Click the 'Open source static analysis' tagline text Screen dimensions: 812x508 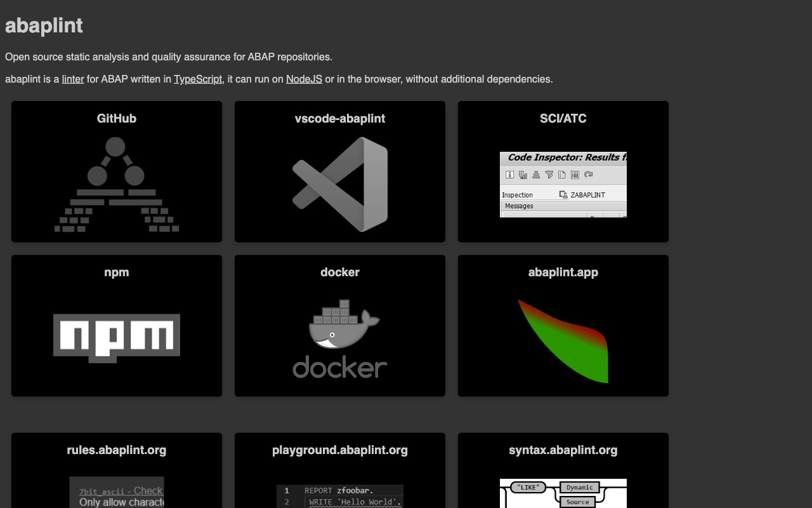169,57
